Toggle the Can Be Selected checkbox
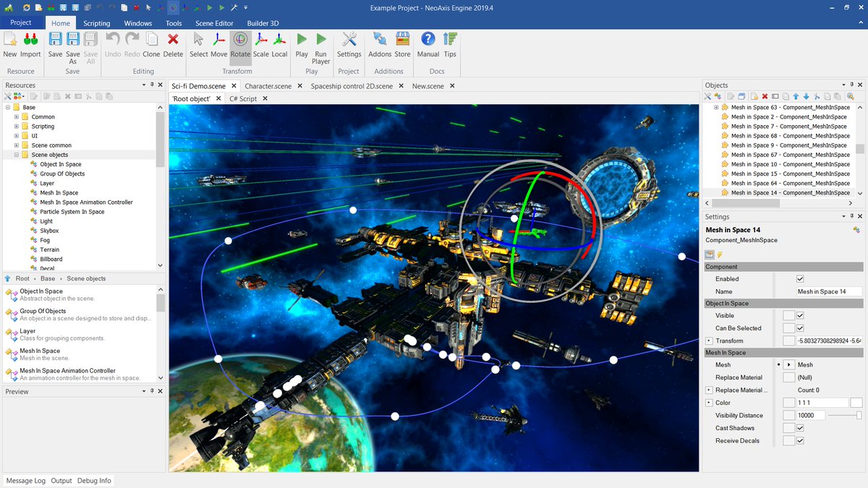868x488 pixels. pos(800,328)
